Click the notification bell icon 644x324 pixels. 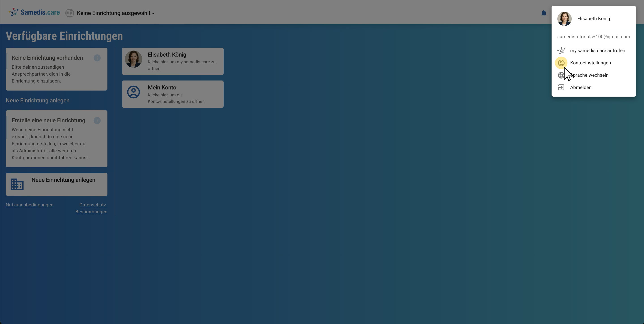(x=543, y=13)
